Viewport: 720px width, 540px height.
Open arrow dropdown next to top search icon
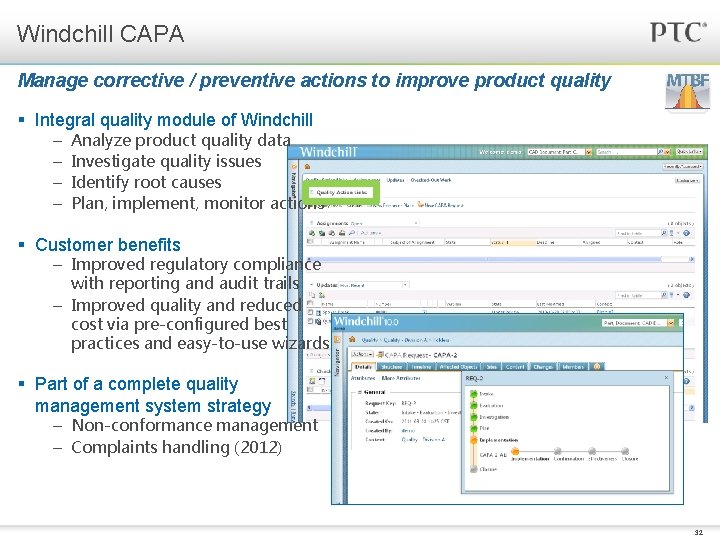[668, 152]
